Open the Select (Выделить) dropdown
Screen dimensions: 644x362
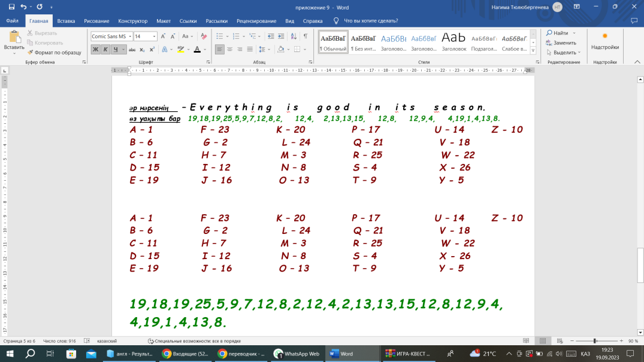tap(563, 53)
